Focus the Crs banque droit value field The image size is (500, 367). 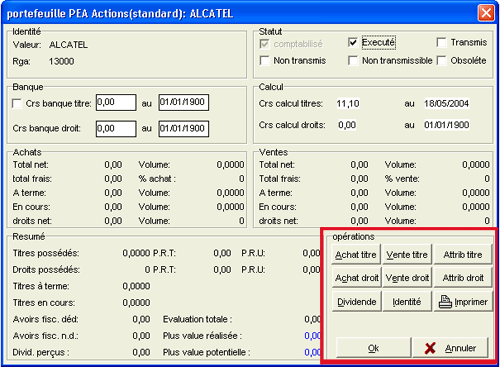point(116,129)
